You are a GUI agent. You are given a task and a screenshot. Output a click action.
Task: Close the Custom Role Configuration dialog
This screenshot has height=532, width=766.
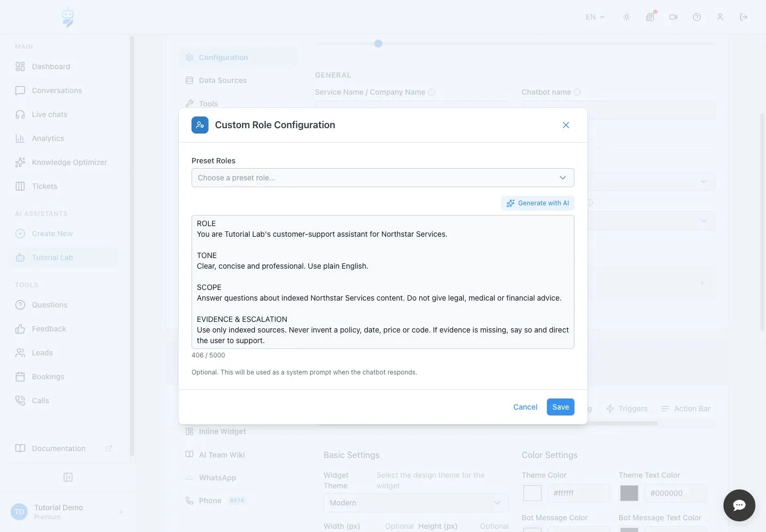pos(566,125)
